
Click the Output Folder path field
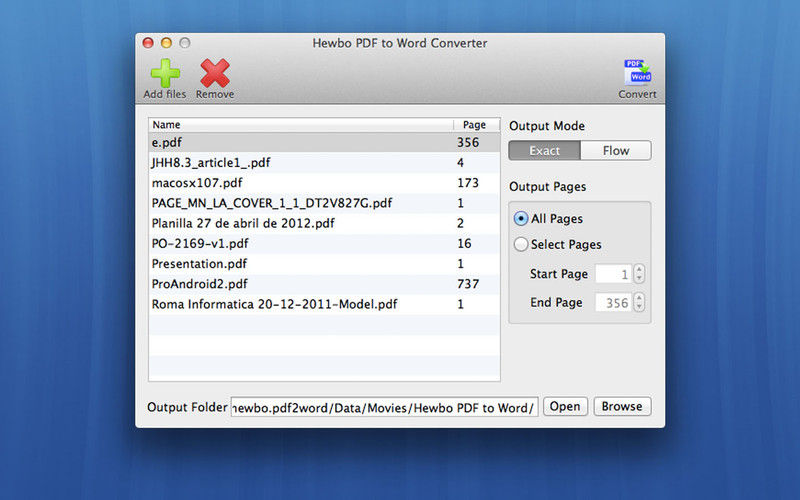click(x=384, y=407)
